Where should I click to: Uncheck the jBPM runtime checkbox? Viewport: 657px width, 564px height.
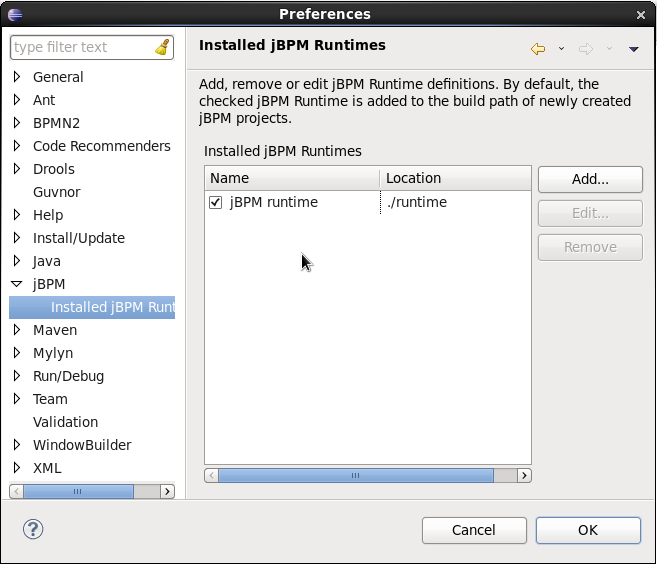coord(216,202)
